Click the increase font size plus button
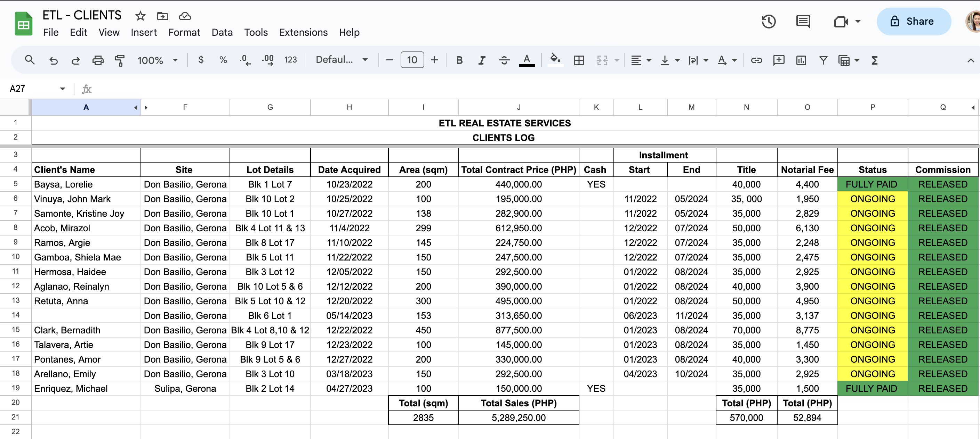This screenshot has height=439, width=980. coord(434,60)
